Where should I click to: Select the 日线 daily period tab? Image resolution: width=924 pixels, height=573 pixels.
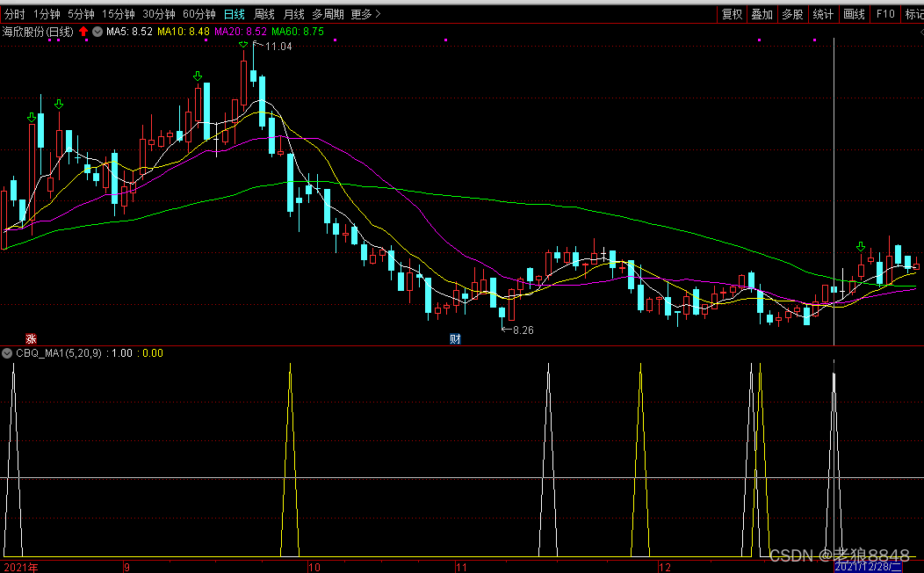click(234, 14)
